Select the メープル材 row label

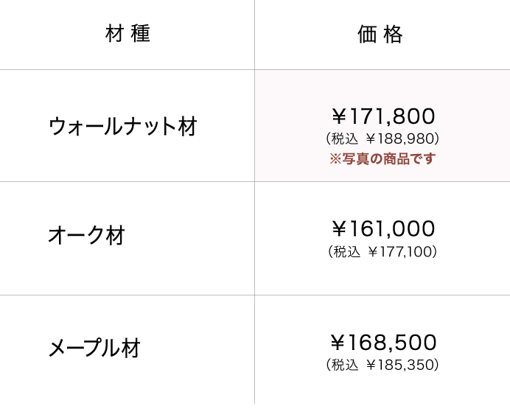click(x=94, y=348)
